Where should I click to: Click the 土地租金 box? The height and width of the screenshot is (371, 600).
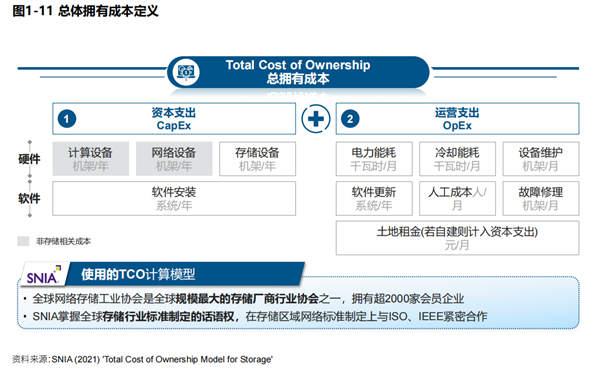[457, 238]
